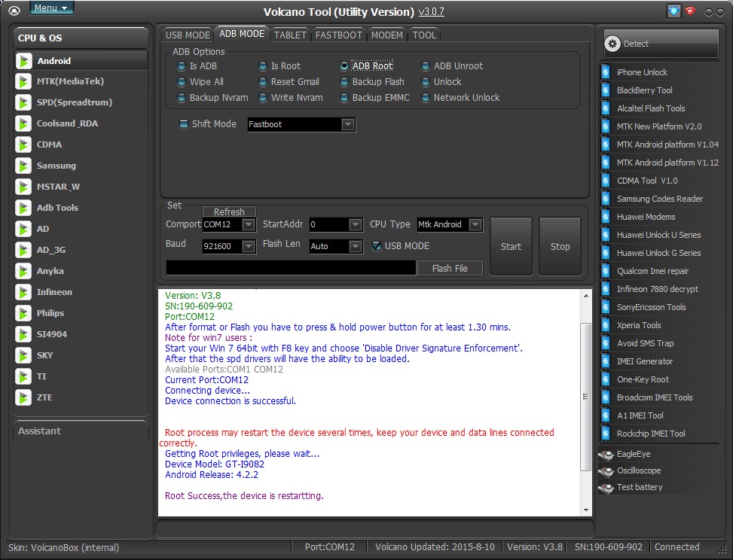Uncheck the USB MODE checkbox
Viewport: 733px width, 560px height.
click(377, 246)
